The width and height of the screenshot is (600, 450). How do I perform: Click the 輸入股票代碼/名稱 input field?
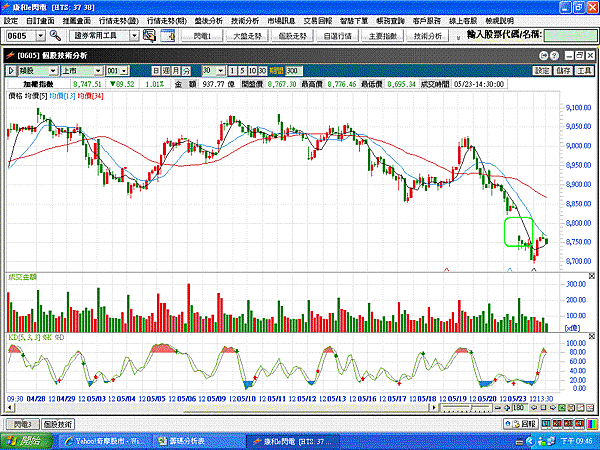coord(570,36)
